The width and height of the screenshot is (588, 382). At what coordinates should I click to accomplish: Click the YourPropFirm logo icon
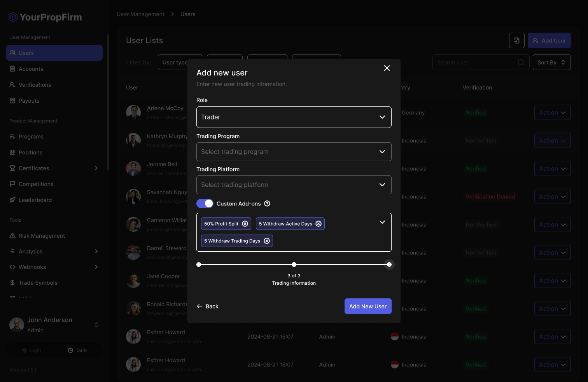click(x=13, y=17)
